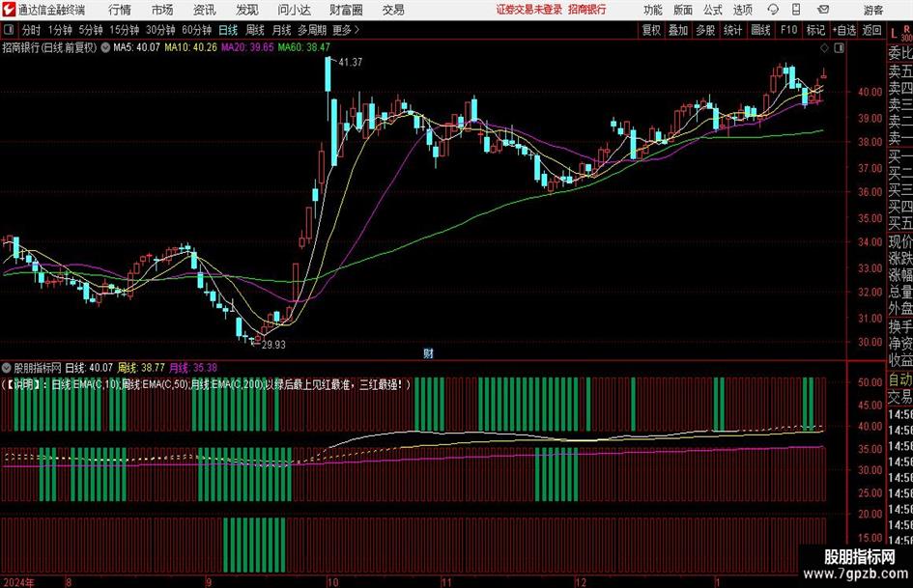Open the 版面 menu
Screen dimensions: 913x588
[683, 10]
